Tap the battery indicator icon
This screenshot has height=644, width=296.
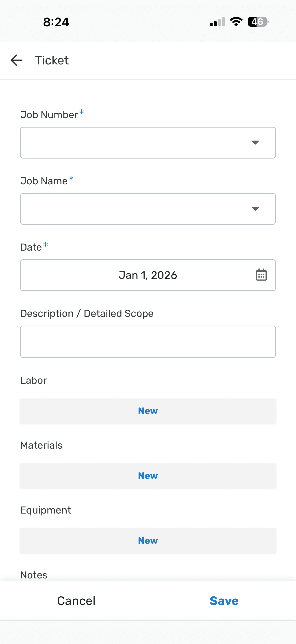258,22
